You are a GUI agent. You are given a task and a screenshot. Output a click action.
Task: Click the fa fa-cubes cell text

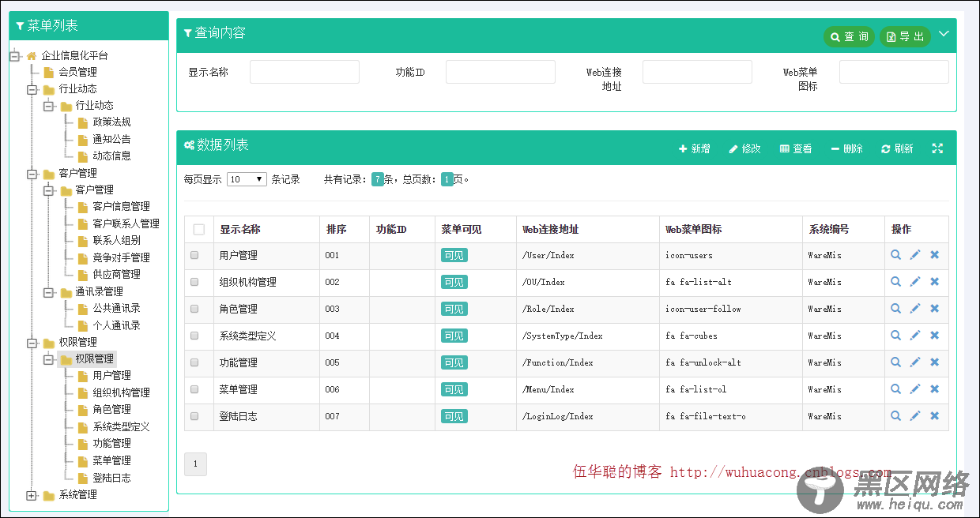[x=692, y=336]
